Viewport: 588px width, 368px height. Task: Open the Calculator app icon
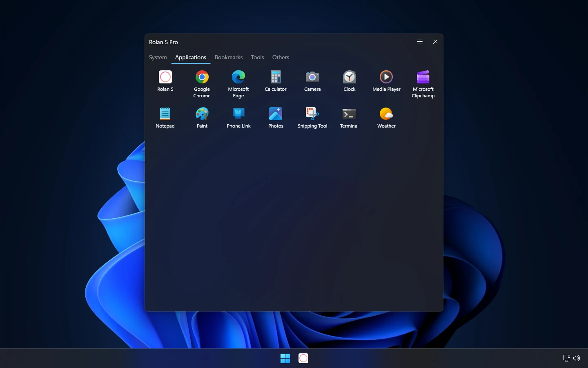click(276, 81)
